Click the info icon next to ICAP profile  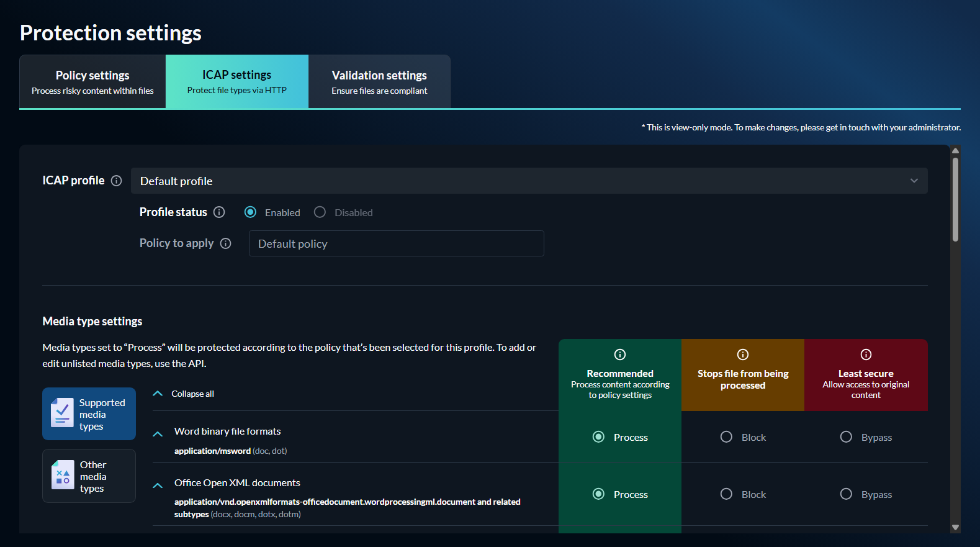pos(116,181)
